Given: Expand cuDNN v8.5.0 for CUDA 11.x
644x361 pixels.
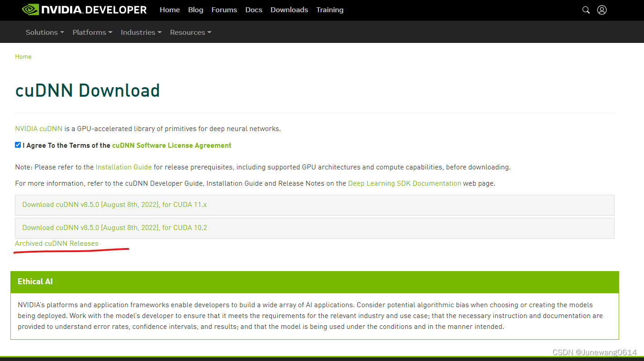Looking at the screenshot, I should point(315,205).
